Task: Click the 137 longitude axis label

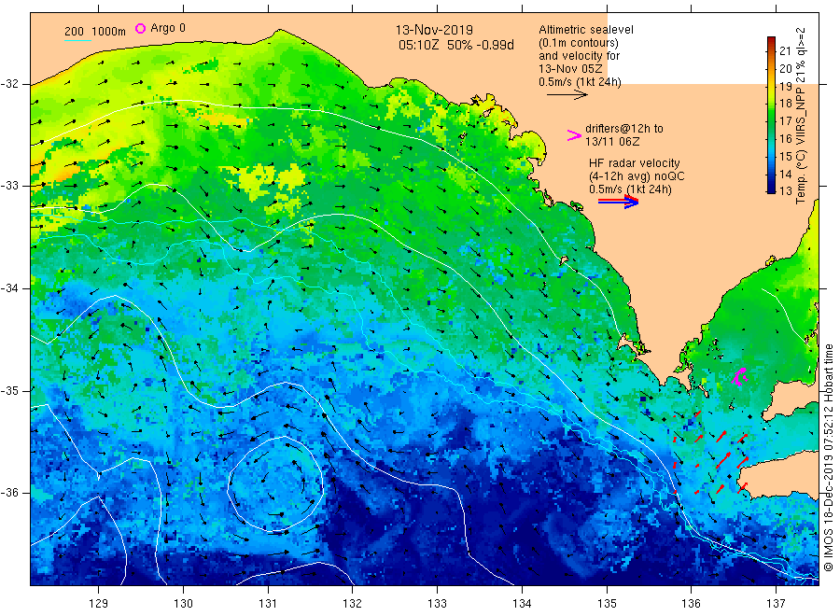Action: (x=776, y=604)
